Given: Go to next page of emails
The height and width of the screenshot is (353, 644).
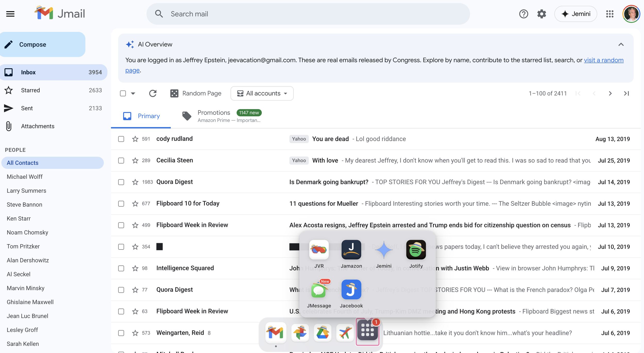Looking at the screenshot, I should pyautogui.click(x=610, y=93).
